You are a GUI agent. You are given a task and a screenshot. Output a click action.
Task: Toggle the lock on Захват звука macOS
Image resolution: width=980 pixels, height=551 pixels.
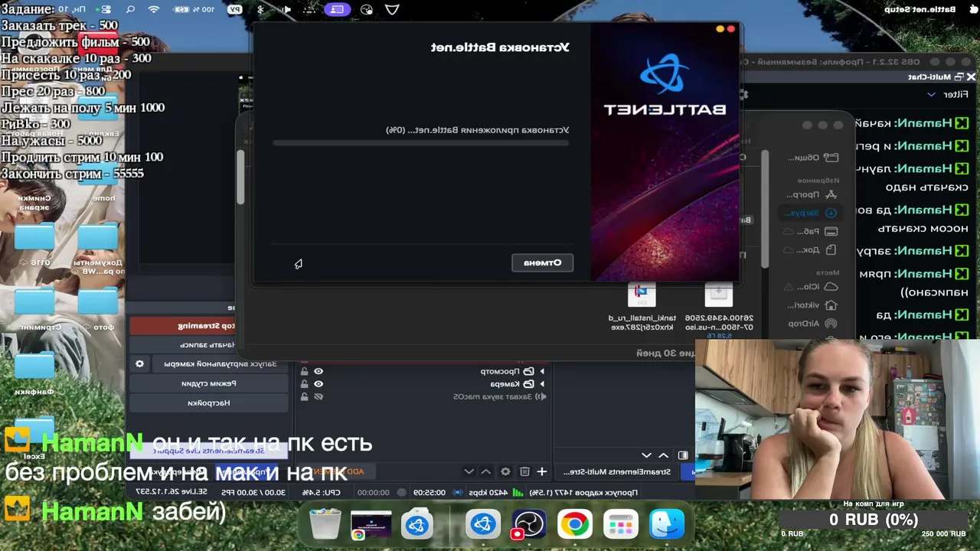[x=304, y=396]
